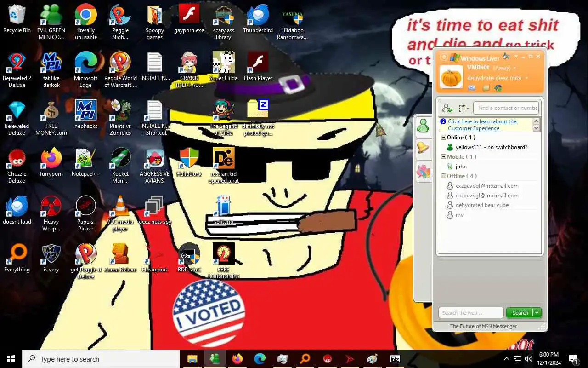Open Paint palette icon in taskbar
This screenshot has height=368, width=588.
point(372,359)
